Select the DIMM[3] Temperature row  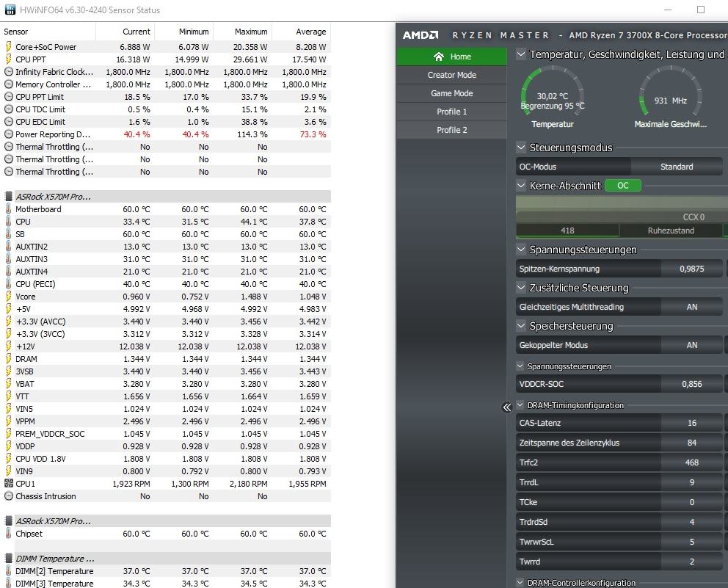tap(165, 584)
